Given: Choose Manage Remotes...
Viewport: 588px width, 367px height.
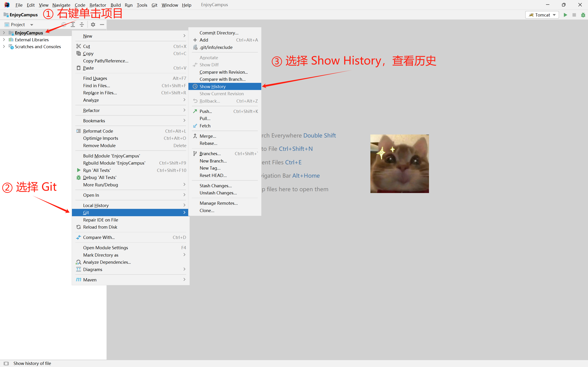Looking at the screenshot, I should (x=225, y=203).
